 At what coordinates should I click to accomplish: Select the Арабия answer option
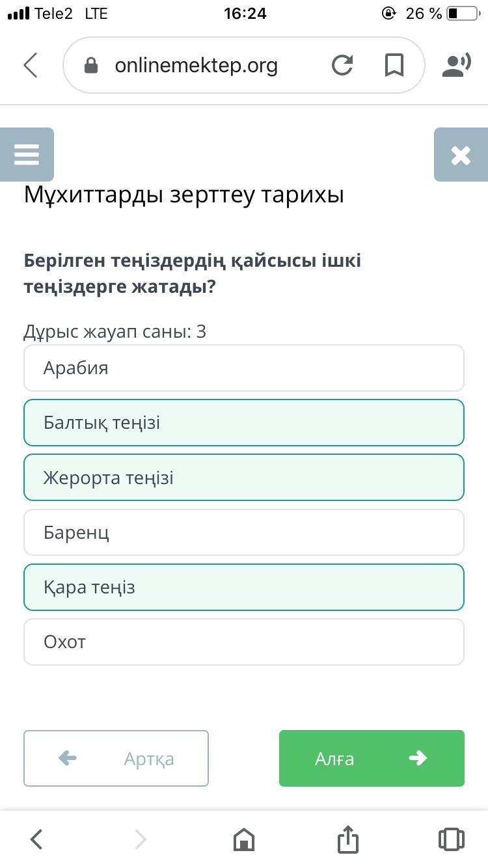tap(244, 368)
